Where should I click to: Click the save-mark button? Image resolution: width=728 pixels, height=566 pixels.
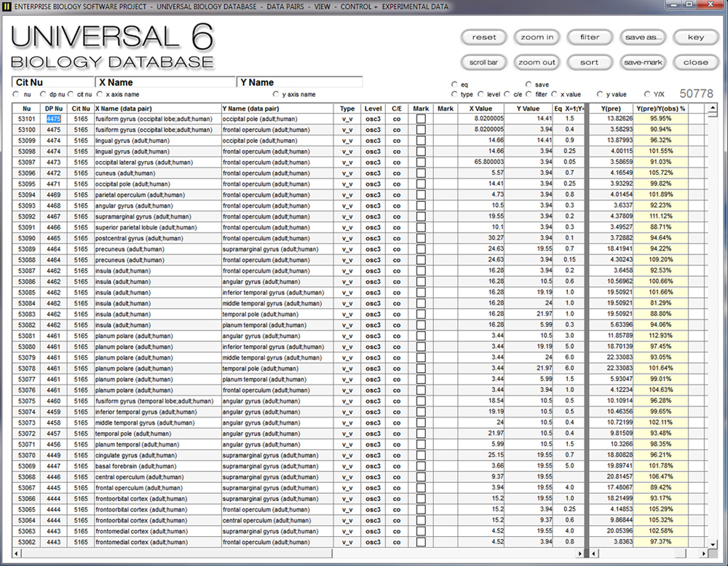tap(643, 62)
